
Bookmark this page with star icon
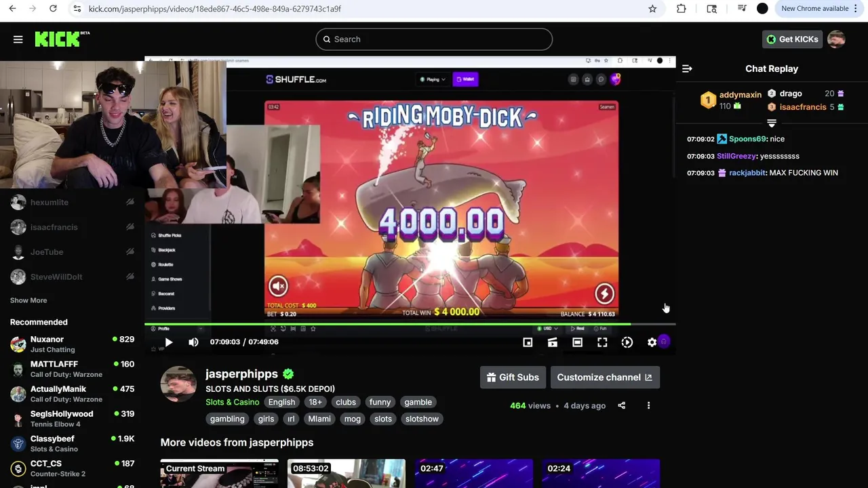click(652, 9)
